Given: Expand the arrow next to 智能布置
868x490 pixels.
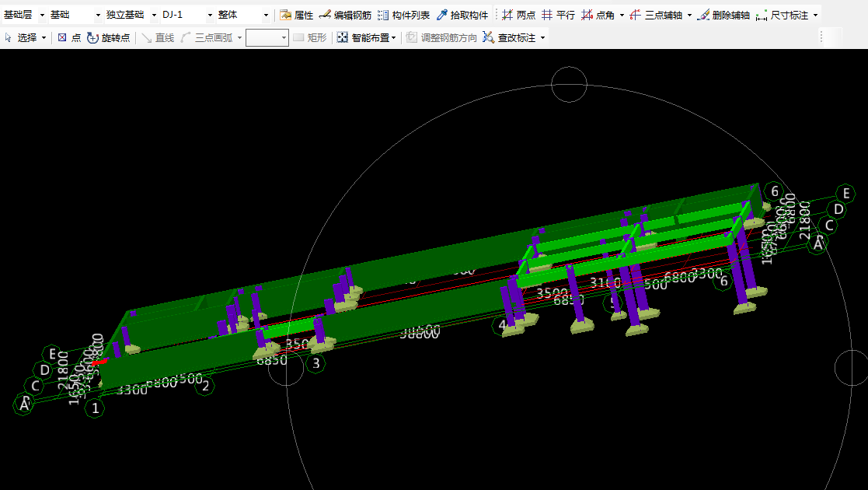Looking at the screenshot, I should 393,38.
